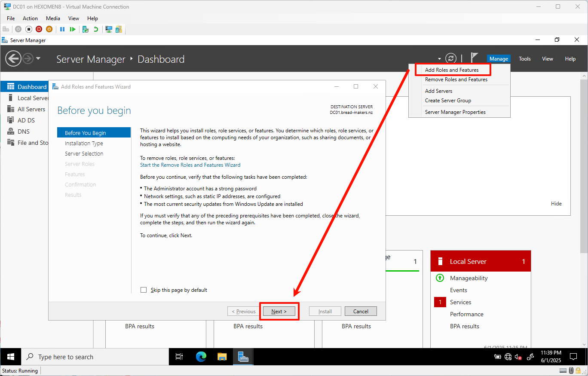Click the disabled Previous button

tap(243, 311)
